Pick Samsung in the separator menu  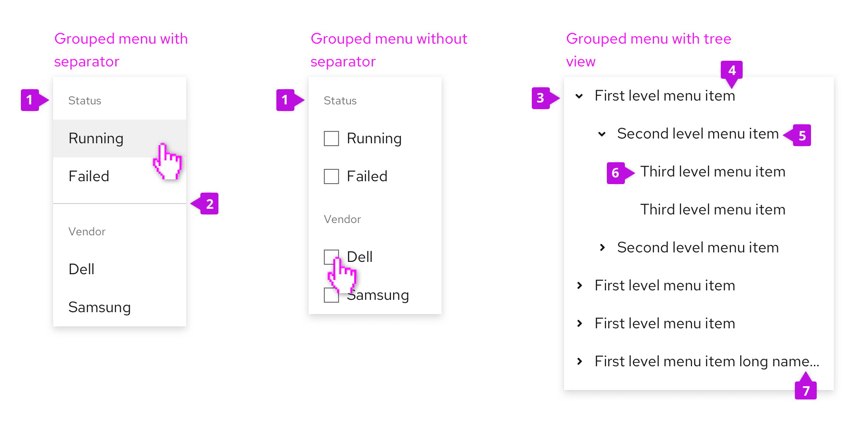coord(100,307)
